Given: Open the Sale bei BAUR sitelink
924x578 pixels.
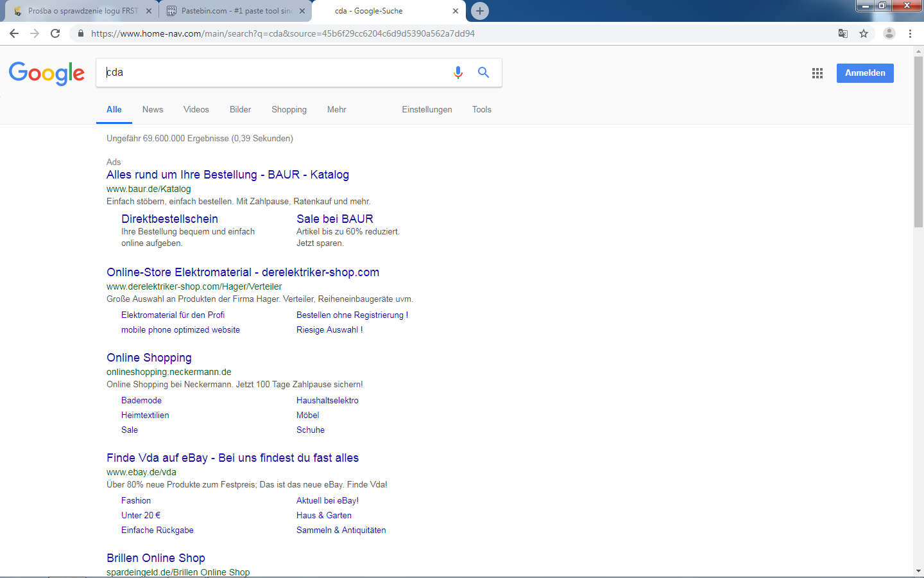Looking at the screenshot, I should tap(335, 219).
